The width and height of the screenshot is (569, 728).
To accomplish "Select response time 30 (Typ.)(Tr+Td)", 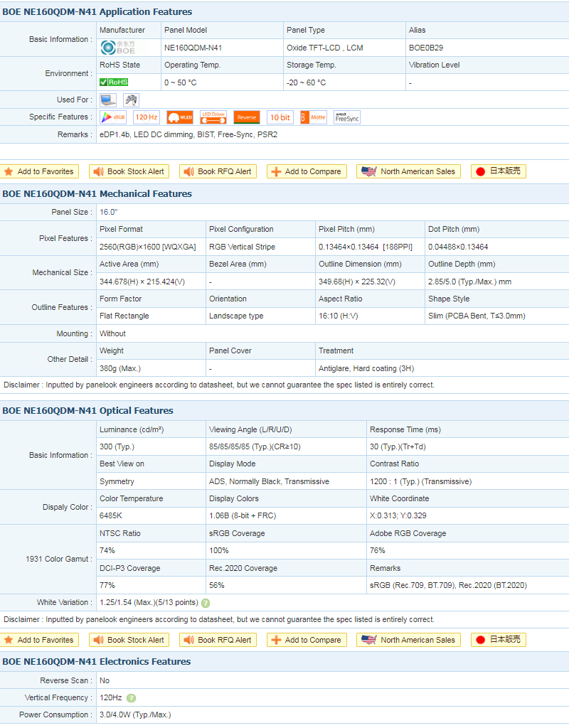I will pos(398,446).
